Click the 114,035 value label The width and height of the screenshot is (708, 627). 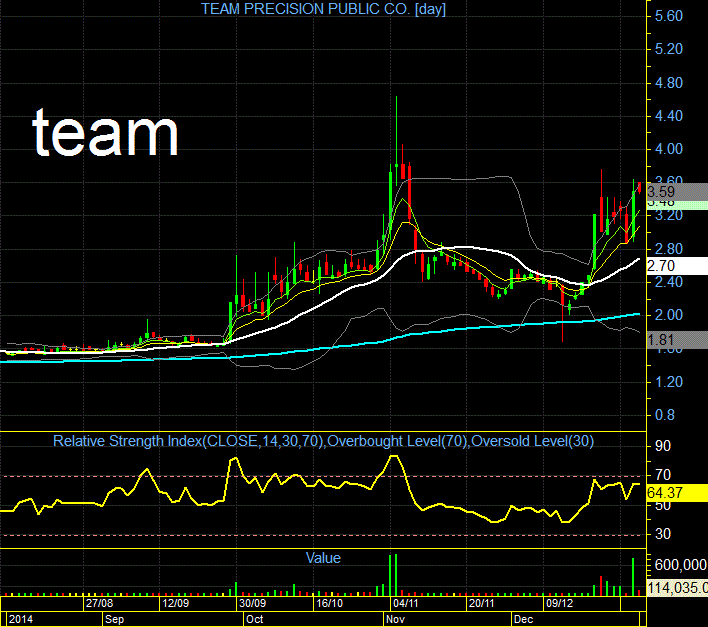pos(677,588)
